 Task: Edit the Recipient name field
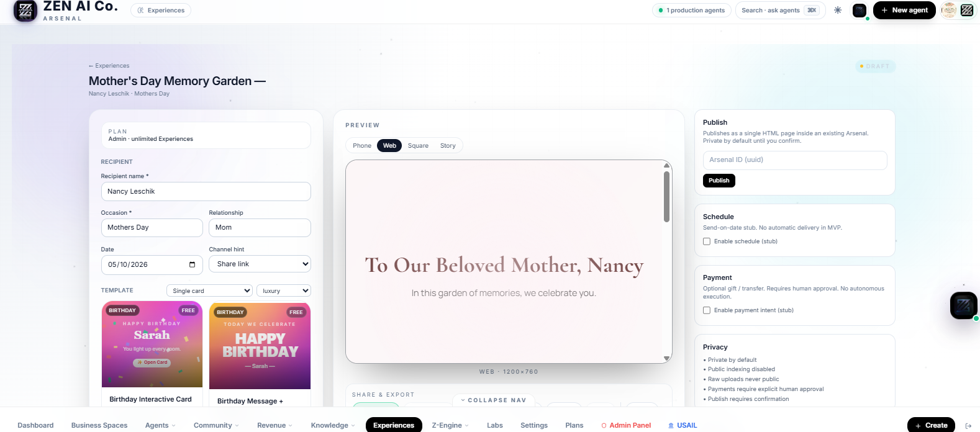pos(206,191)
